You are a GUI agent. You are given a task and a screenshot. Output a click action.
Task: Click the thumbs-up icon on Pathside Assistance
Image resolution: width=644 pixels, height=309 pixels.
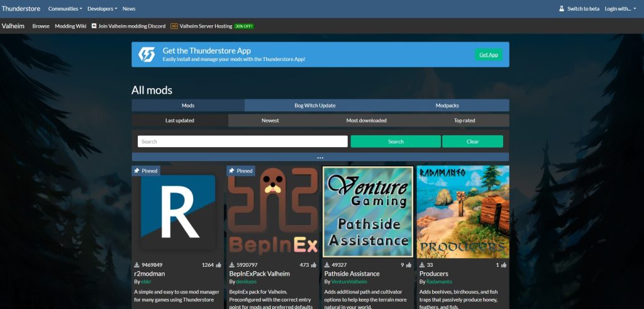(409, 265)
